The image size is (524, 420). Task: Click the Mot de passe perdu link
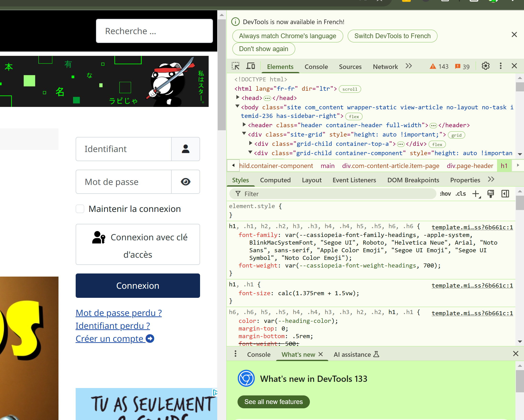[x=119, y=313]
